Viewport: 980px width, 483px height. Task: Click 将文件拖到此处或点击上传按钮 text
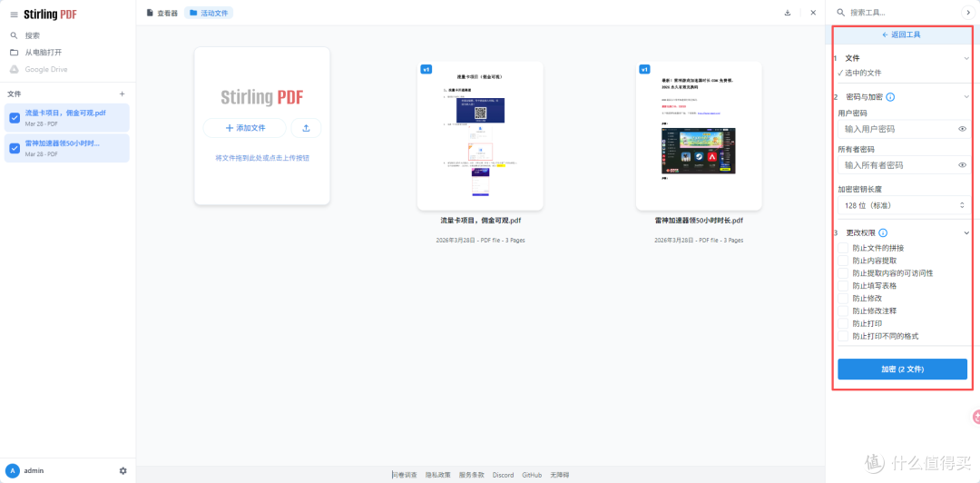[262, 158]
